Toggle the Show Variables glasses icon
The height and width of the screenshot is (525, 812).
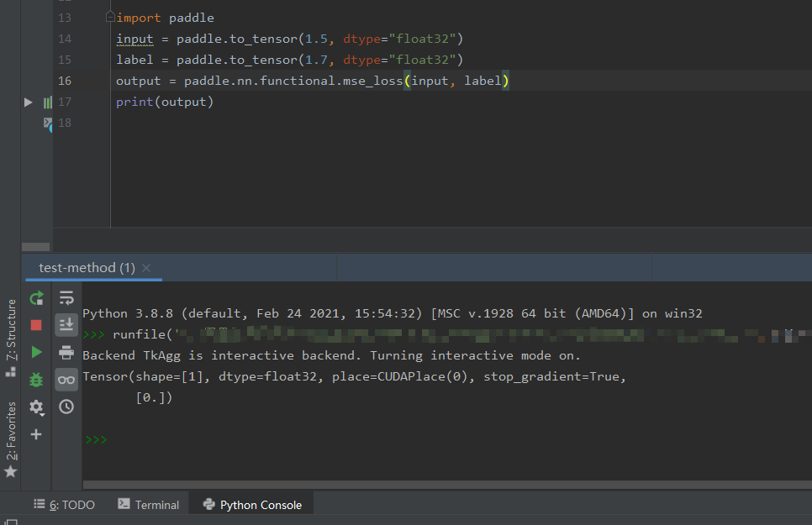[x=66, y=380]
